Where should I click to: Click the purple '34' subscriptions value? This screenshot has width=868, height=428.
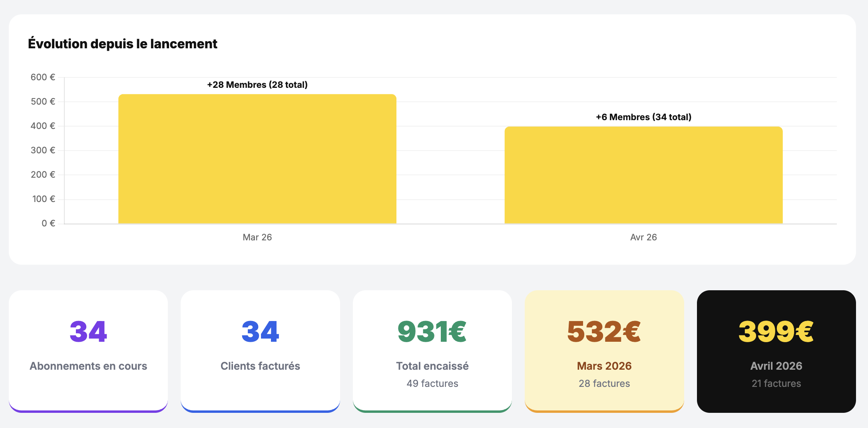[88, 332]
